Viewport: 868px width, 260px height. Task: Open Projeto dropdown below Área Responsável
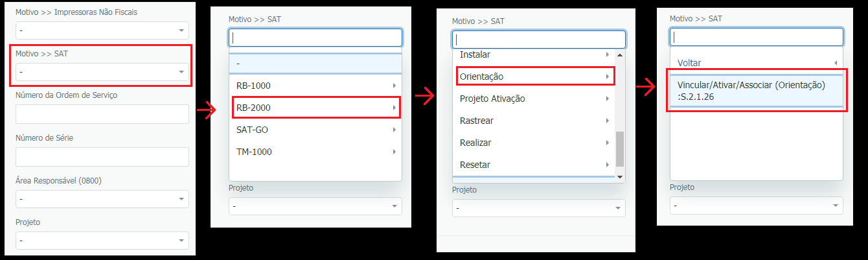point(102,241)
